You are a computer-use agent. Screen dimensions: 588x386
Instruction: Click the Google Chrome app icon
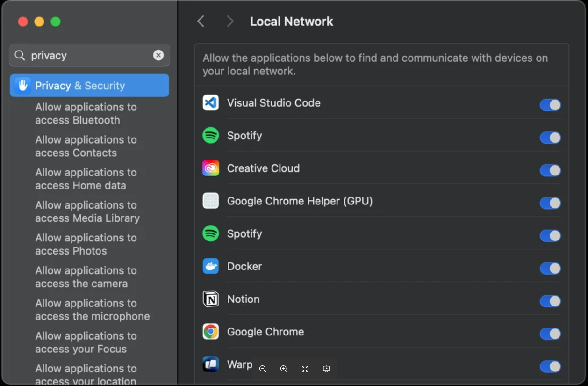point(211,332)
